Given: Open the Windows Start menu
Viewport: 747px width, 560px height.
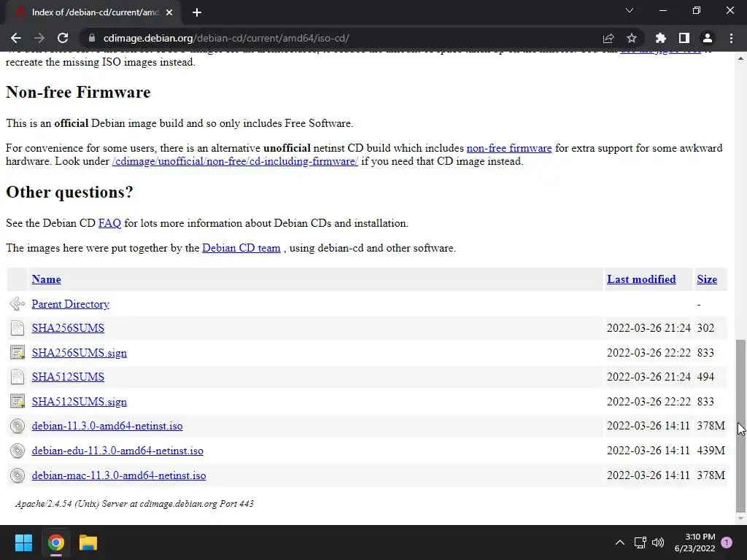Looking at the screenshot, I should pos(23,542).
